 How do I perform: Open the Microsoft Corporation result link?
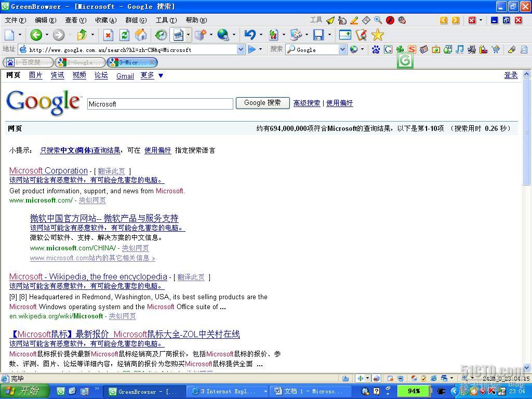click(48, 170)
